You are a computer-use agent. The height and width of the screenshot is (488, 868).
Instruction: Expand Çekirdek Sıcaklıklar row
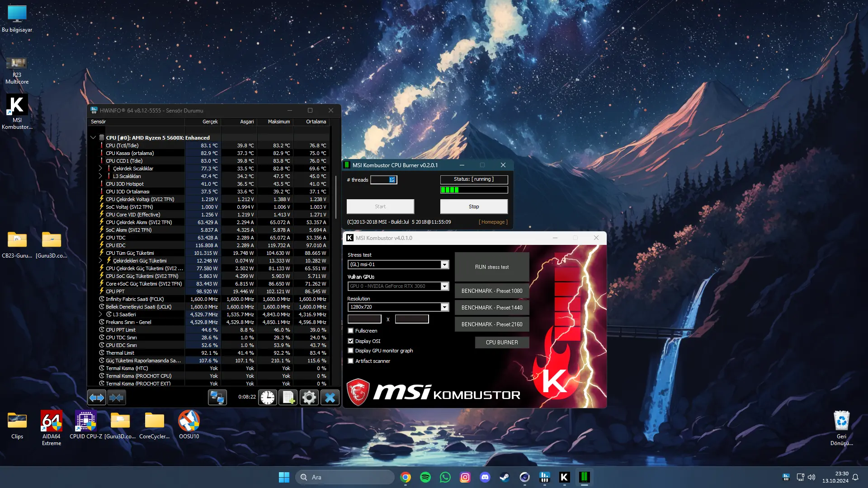point(100,168)
